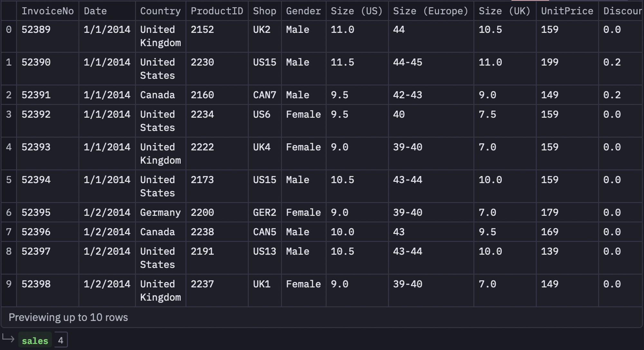644x350 pixels.
Task: Select invoice number cell 52391
Action: tap(36, 95)
